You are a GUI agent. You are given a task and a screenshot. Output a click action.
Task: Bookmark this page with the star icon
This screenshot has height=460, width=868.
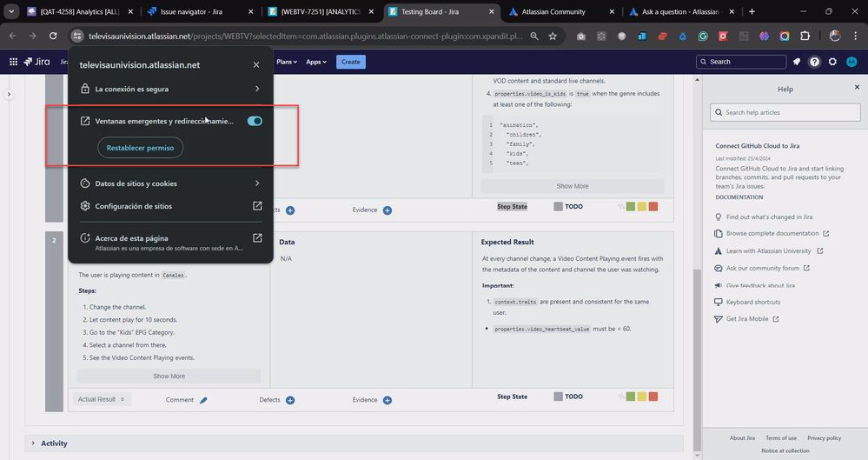[553, 36]
